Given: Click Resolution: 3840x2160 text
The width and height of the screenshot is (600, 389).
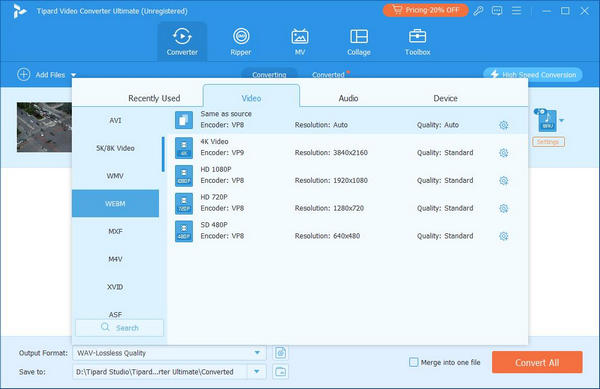Looking at the screenshot, I should [331, 153].
